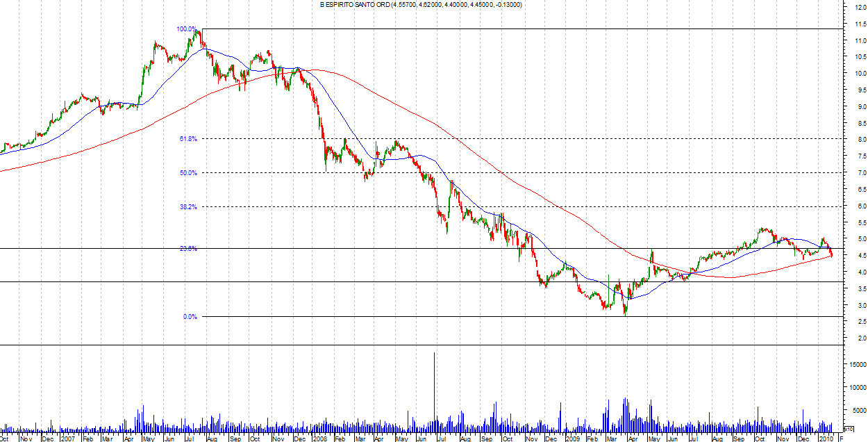Click the 23.6% Fibonacci retracement label
868x442 pixels.
pyautogui.click(x=189, y=248)
